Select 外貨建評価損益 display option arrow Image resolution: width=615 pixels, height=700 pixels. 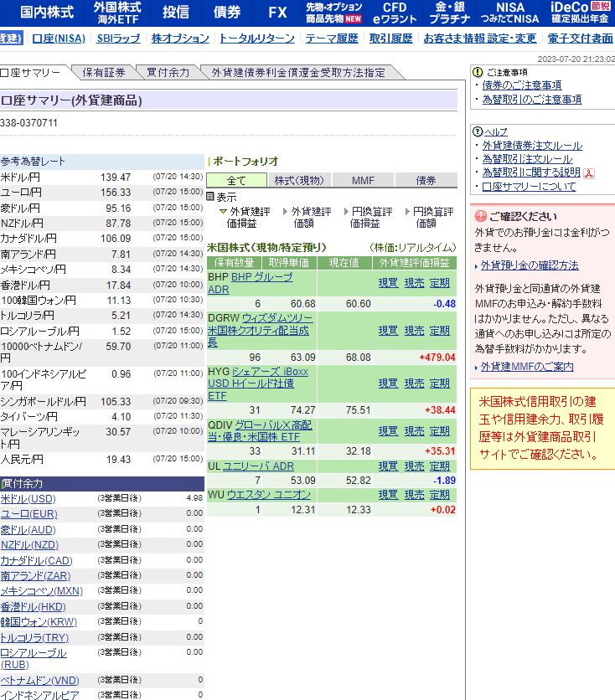223,212
